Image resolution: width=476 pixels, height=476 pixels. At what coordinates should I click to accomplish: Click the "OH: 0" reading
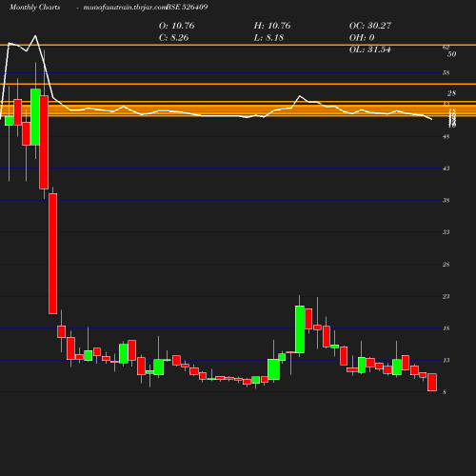click(362, 37)
